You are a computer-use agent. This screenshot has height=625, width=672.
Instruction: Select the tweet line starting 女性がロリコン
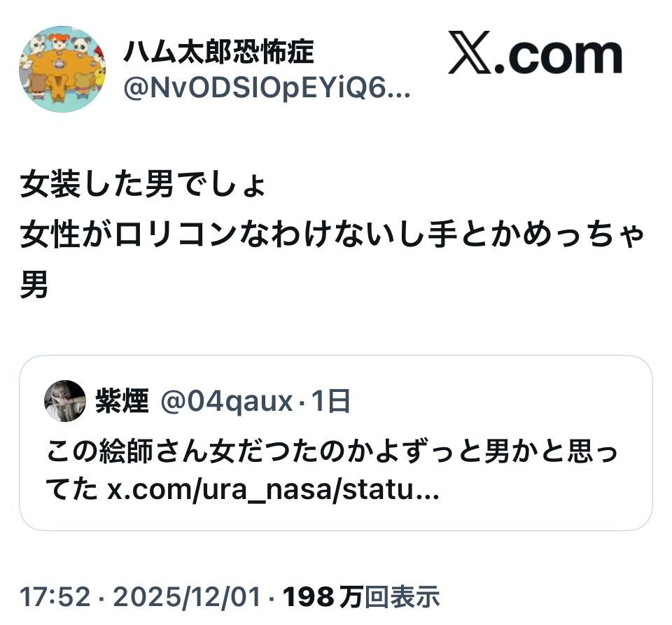click(332, 234)
